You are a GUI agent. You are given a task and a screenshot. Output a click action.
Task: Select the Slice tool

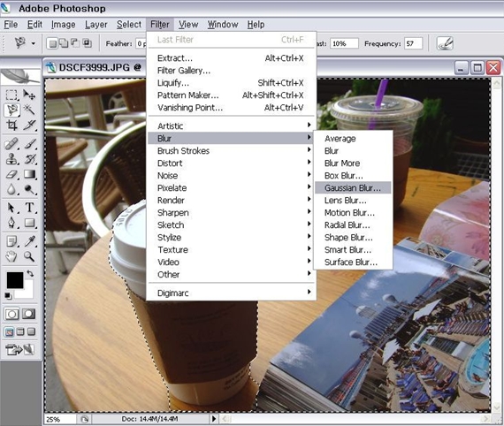point(29,125)
